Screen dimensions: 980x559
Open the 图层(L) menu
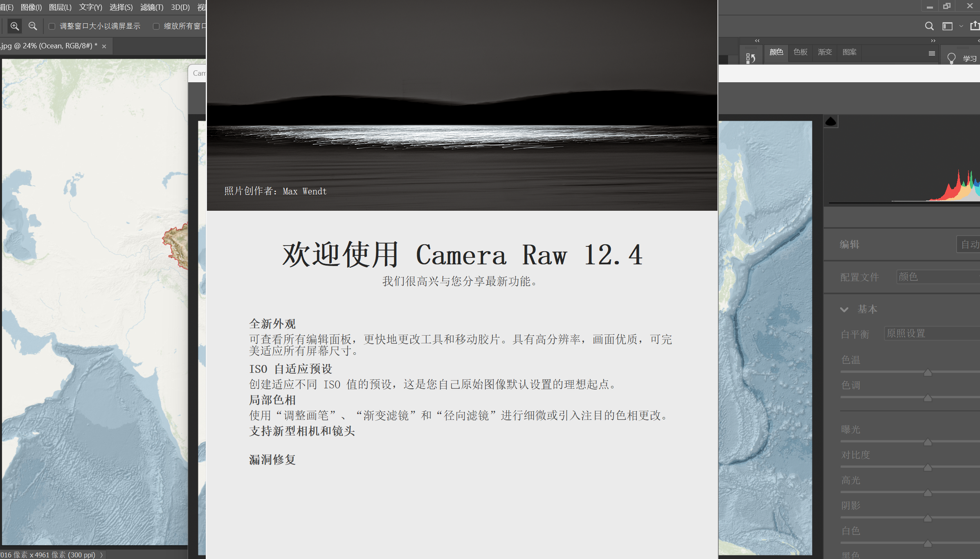click(x=60, y=7)
